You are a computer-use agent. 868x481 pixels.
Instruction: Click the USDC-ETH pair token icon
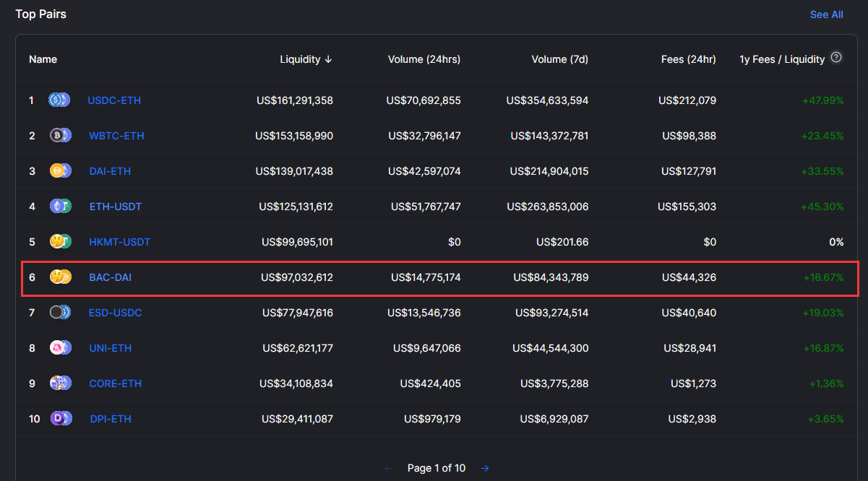click(59, 100)
